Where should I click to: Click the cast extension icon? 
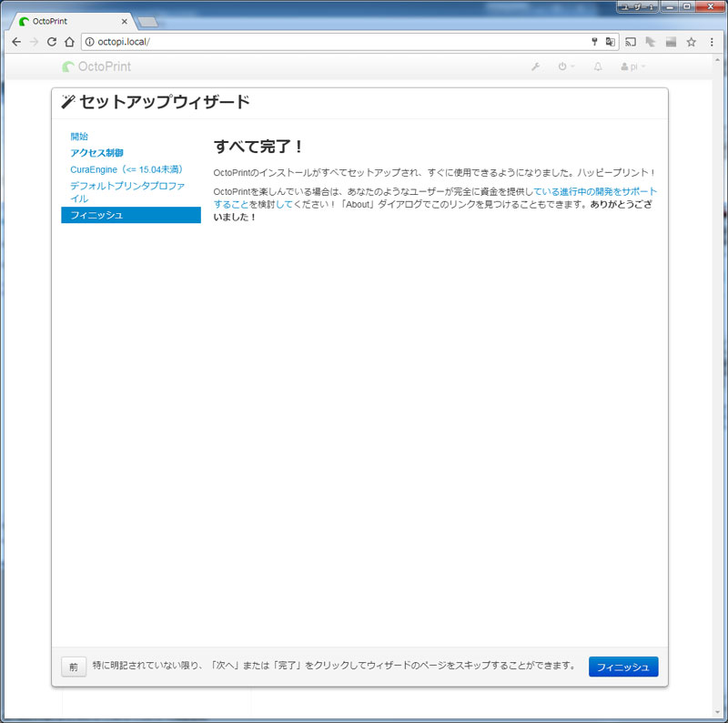click(x=631, y=42)
